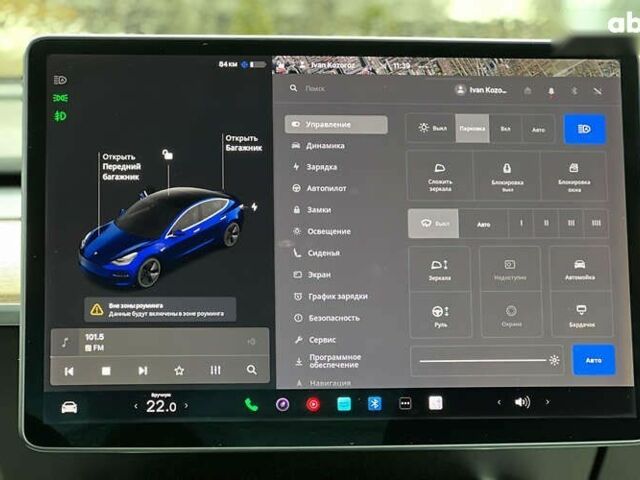Skip to next radio station
The image size is (640, 480).
[142, 371]
